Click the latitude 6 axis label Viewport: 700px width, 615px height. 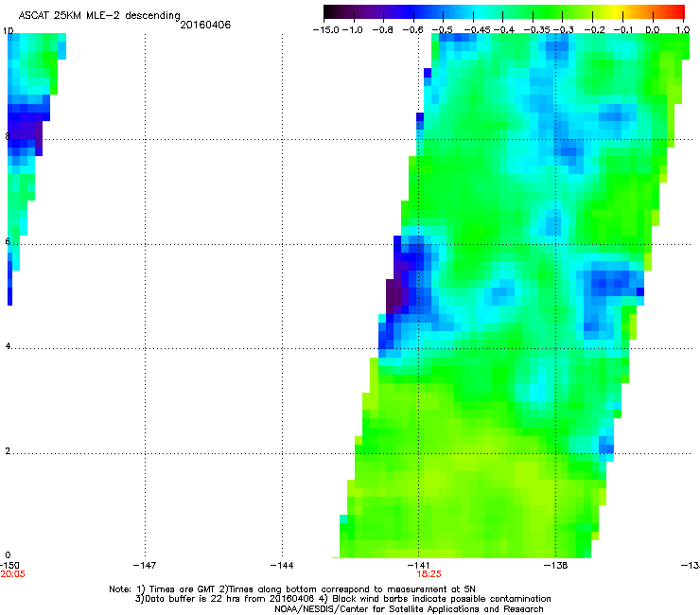point(8,241)
